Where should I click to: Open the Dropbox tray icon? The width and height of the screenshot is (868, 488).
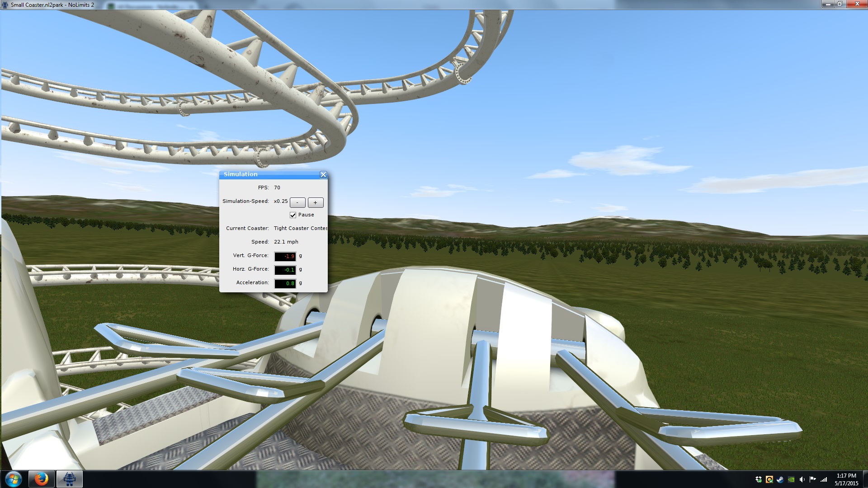click(x=759, y=479)
